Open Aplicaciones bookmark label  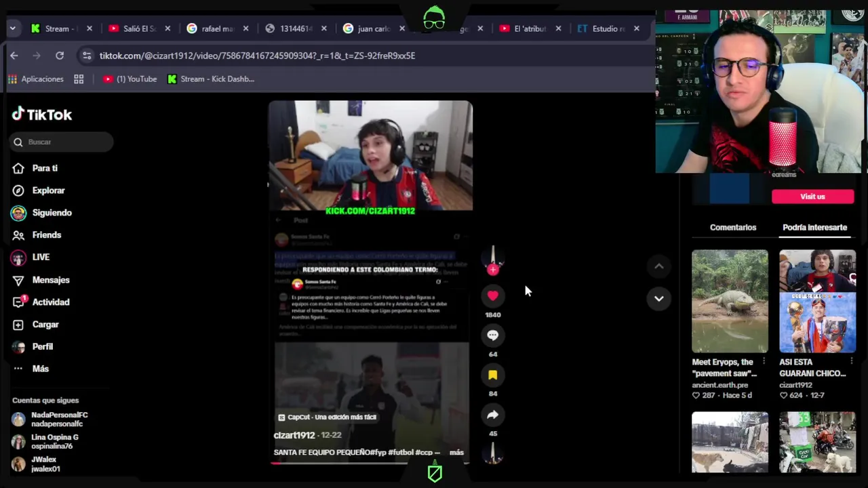pos(42,79)
